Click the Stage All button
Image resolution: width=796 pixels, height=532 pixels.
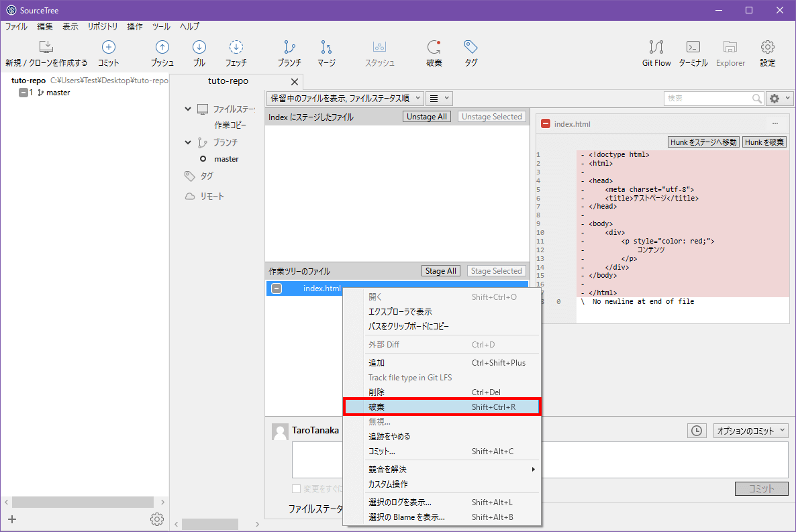click(x=440, y=271)
